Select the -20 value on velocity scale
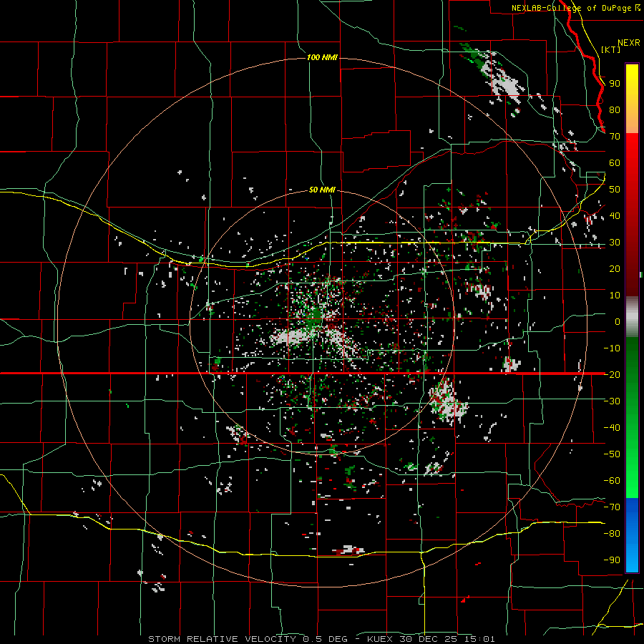Viewport: 644px width, 644px height. coord(612,375)
